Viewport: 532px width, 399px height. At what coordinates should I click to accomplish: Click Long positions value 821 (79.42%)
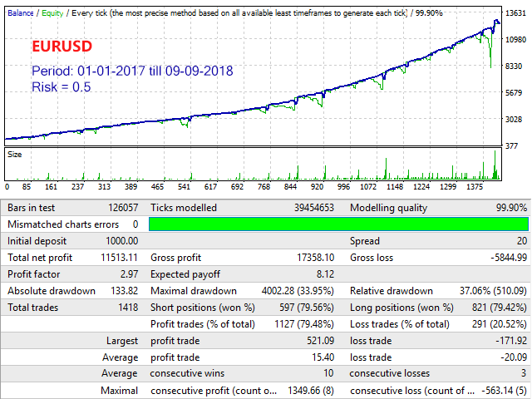coord(500,308)
